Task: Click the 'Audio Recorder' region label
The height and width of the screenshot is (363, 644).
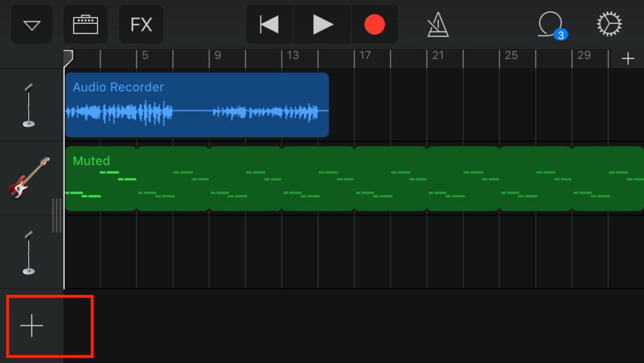Action: 118,87
